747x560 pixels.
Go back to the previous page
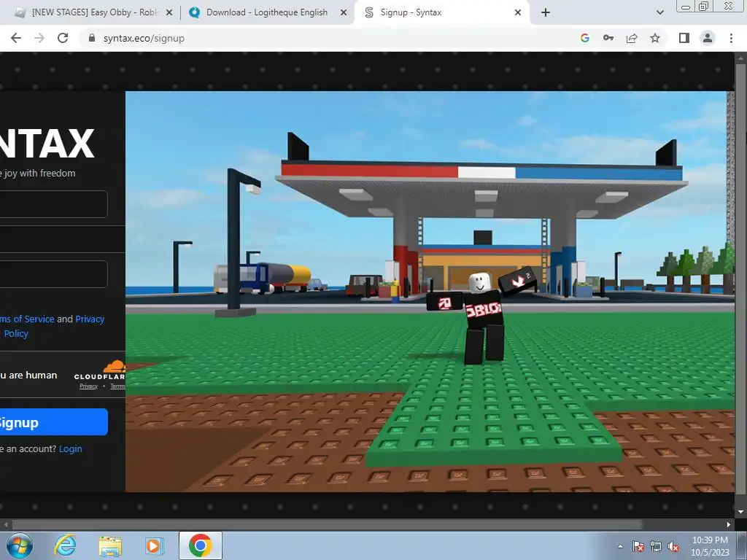click(x=16, y=38)
